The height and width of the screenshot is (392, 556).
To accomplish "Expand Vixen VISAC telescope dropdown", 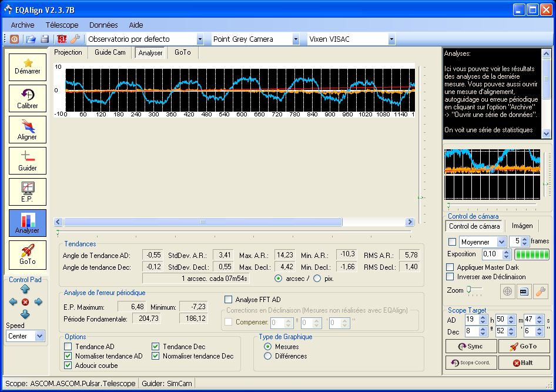I will [x=391, y=39].
